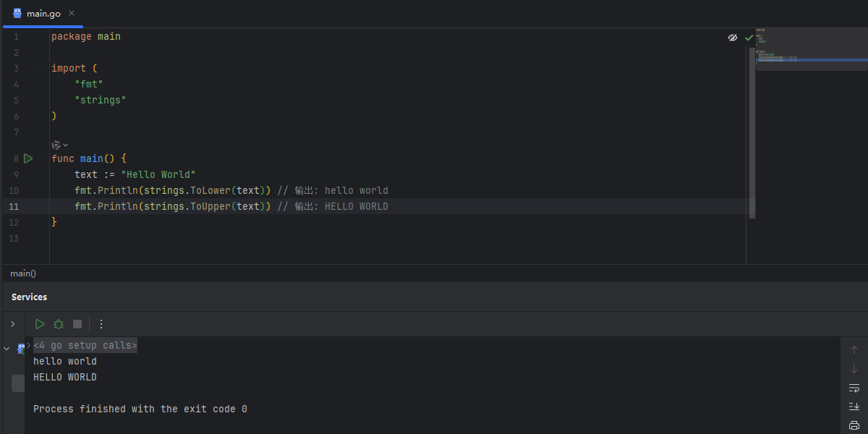Open the AI assistant inlay above func main
The width and height of the screenshot is (868, 434).
(59, 145)
